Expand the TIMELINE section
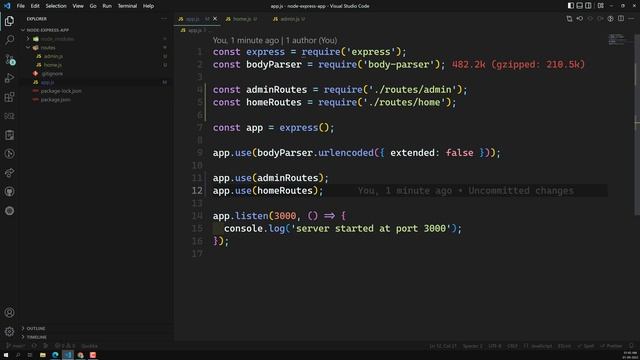 click(x=96, y=337)
